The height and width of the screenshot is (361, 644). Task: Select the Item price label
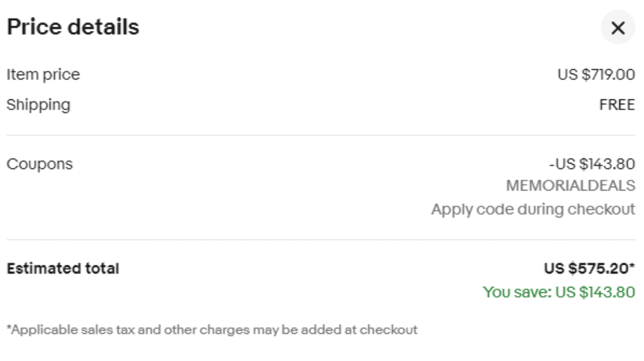click(x=43, y=75)
